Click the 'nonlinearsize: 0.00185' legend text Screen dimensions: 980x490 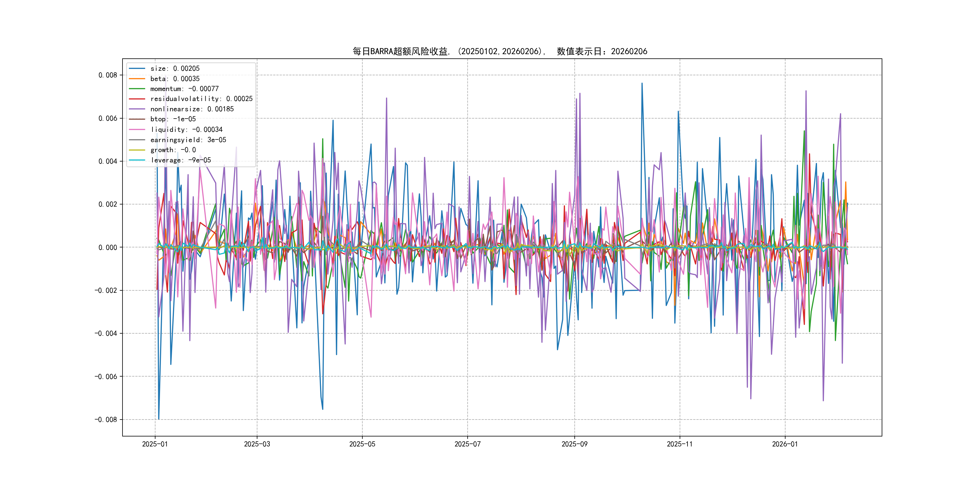coord(192,109)
